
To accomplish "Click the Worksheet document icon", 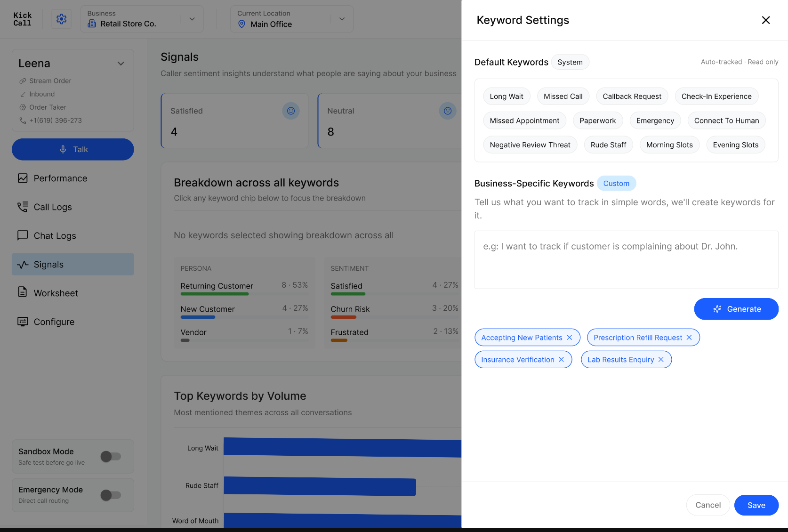I will click(x=23, y=292).
